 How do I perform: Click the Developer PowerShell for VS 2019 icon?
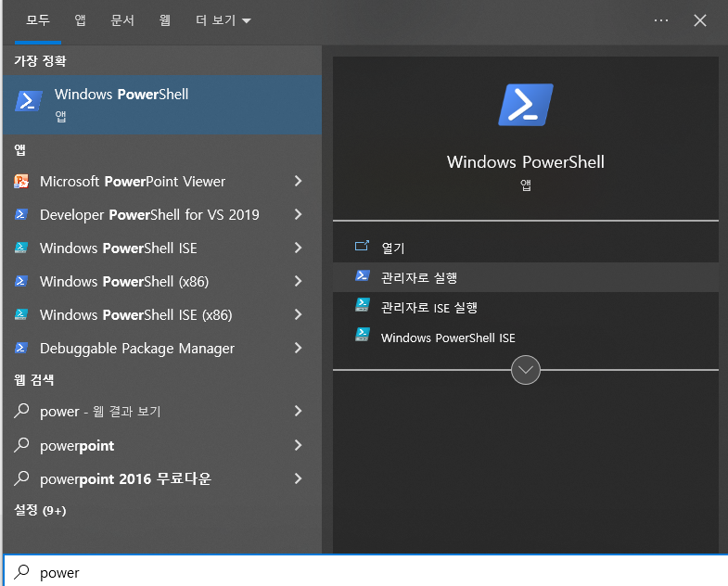coord(21,214)
